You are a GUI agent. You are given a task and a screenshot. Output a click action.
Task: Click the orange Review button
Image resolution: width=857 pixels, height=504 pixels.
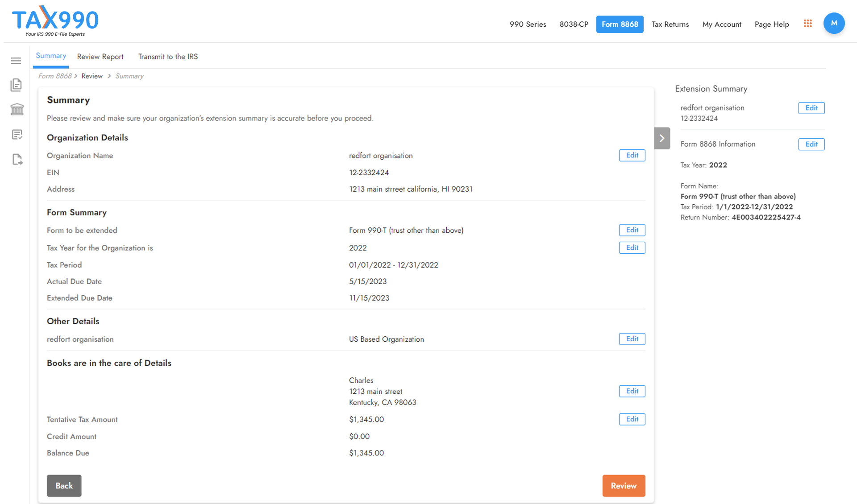[624, 486]
